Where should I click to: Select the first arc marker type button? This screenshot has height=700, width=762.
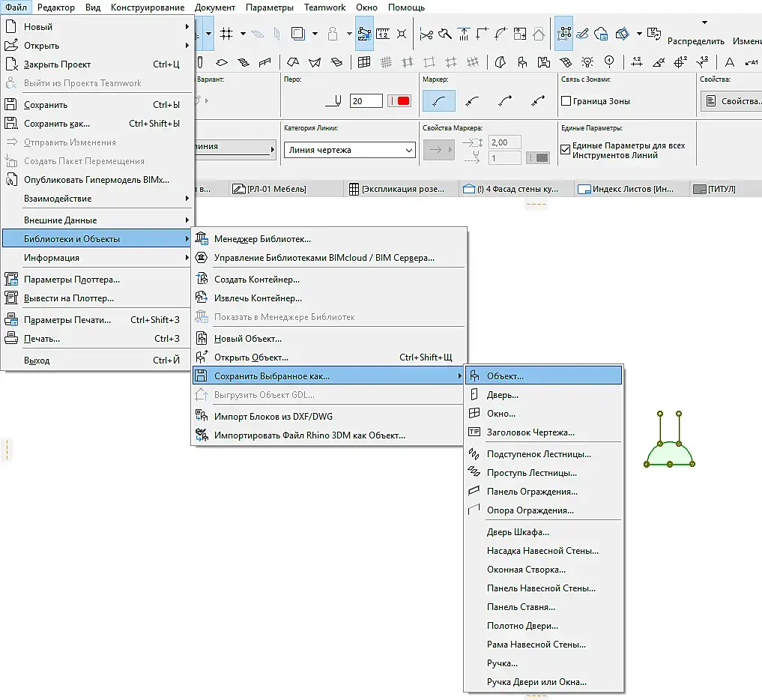point(439,101)
